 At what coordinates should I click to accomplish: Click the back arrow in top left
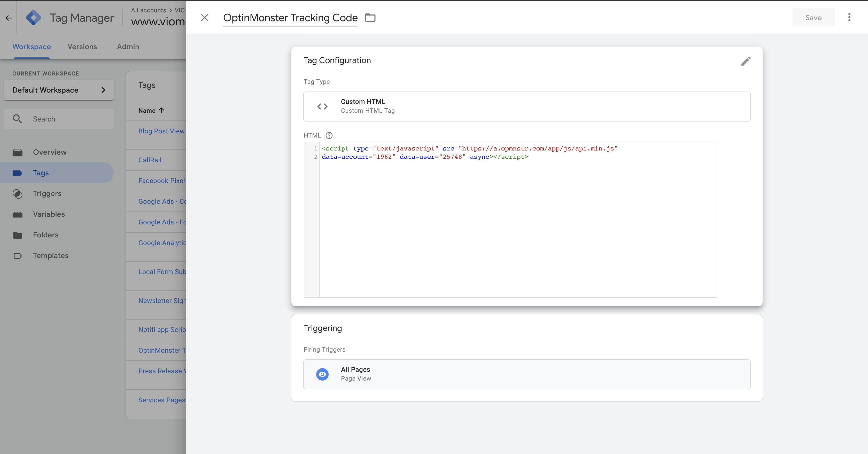coord(8,18)
